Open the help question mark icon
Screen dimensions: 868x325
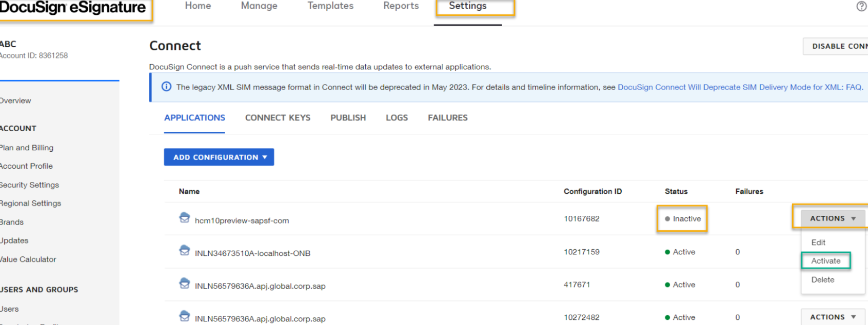861,6
